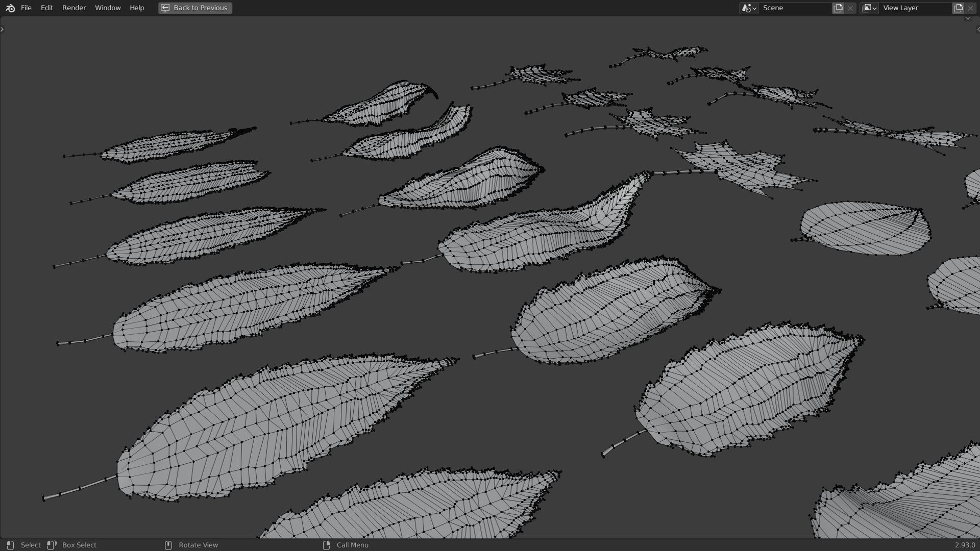980x551 pixels.
Task: Open the Blender logo app menu
Action: (x=10, y=8)
